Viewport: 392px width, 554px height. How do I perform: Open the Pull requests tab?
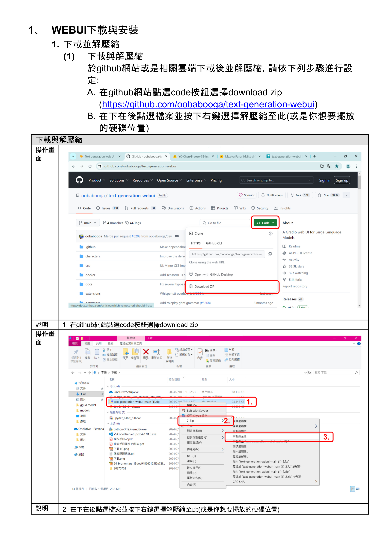pyautogui.click(x=140, y=208)
